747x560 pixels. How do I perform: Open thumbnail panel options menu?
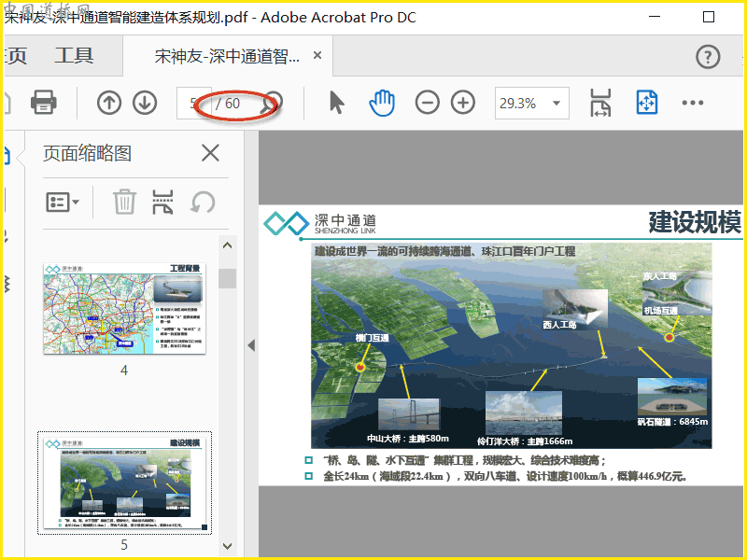[x=63, y=202]
